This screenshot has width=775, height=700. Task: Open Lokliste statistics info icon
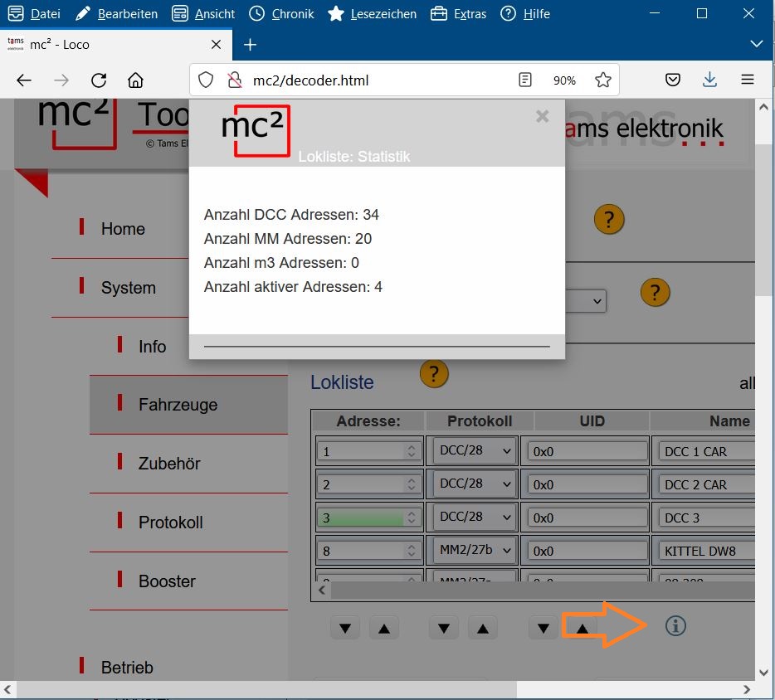(675, 626)
